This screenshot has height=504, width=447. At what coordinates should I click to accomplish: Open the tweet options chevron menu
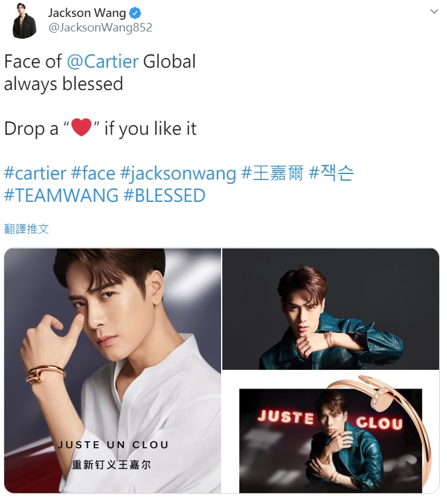tap(434, 11)
